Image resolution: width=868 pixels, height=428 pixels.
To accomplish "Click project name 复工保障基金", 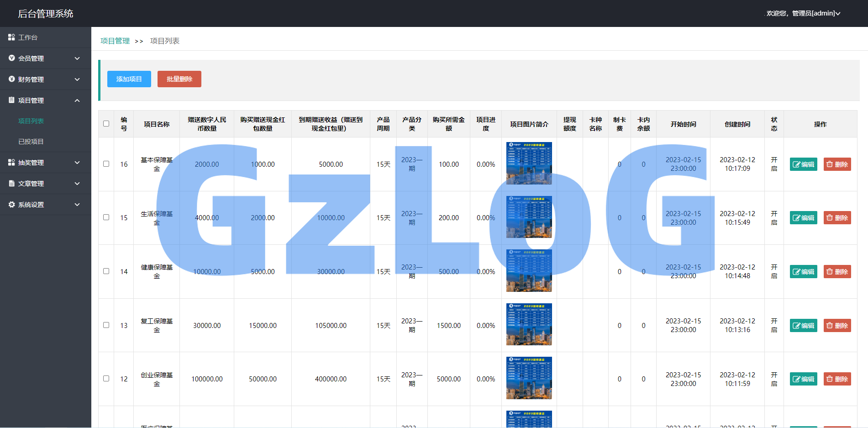I will [157, 325].
